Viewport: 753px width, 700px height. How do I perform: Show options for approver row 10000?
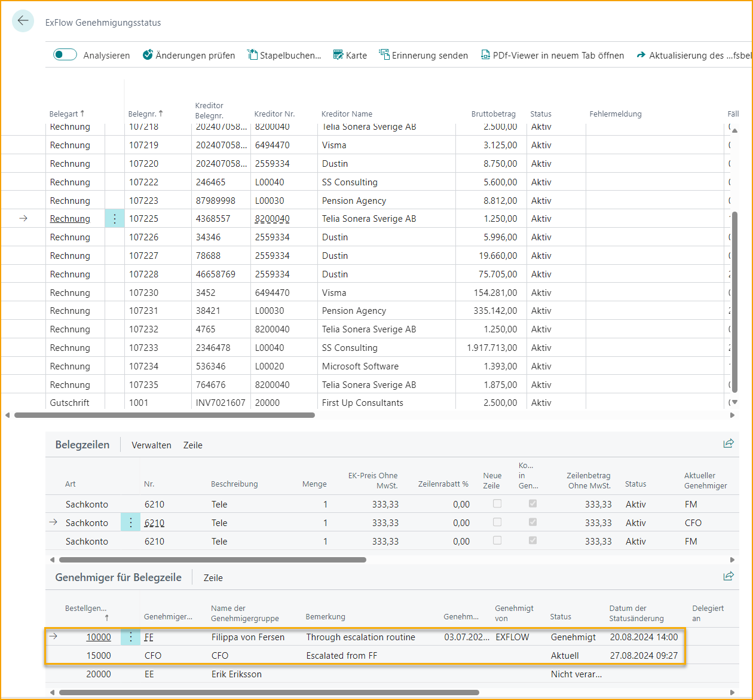(130, 637)
